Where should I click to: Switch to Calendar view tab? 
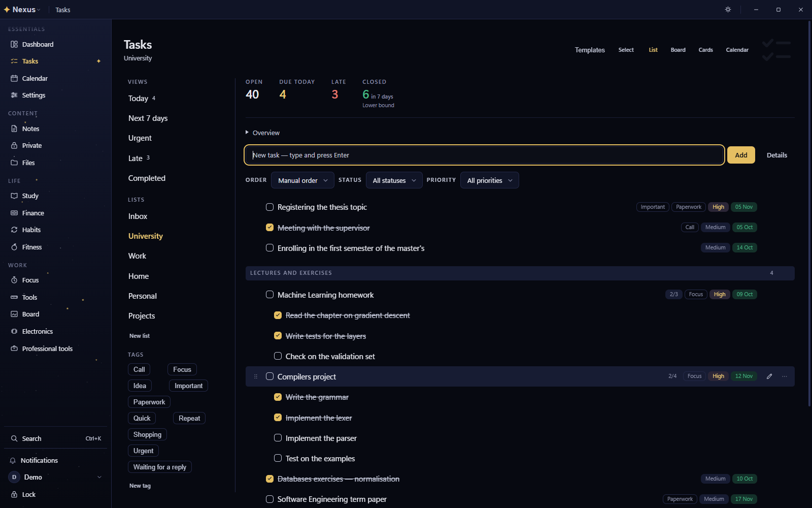(737, 50)
